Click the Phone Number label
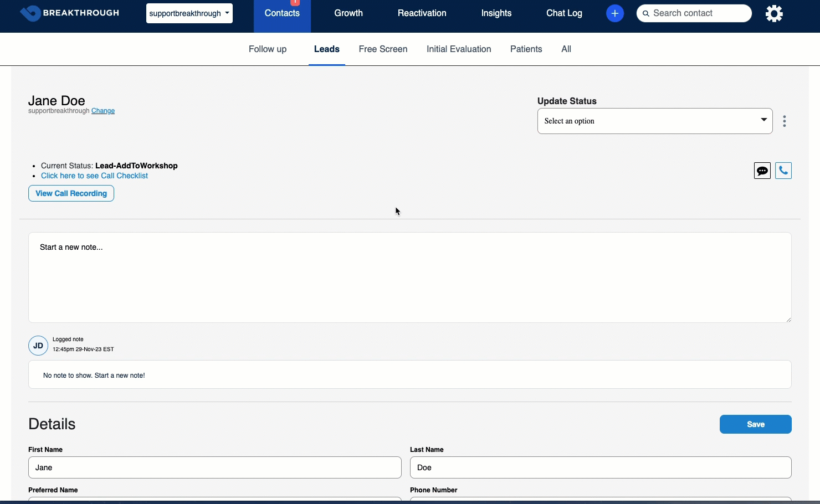 coord(434,490)
